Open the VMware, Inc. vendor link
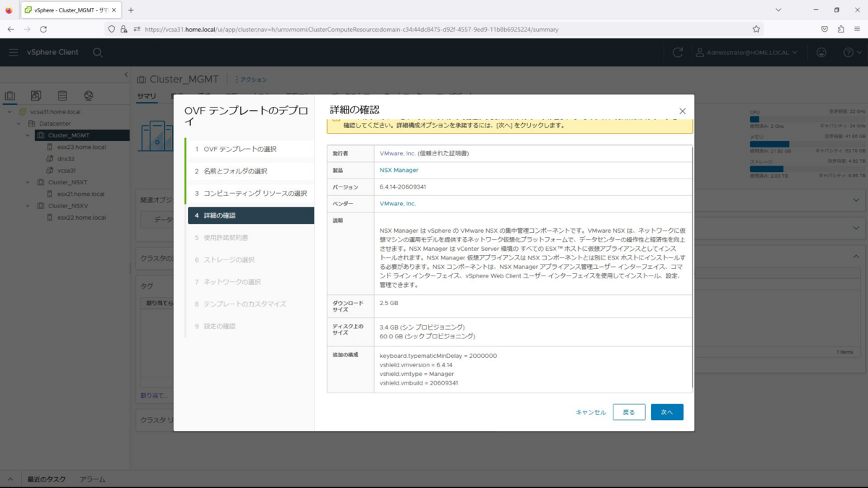The width and height of the screenshot is (868, 488). coord(398,204)
